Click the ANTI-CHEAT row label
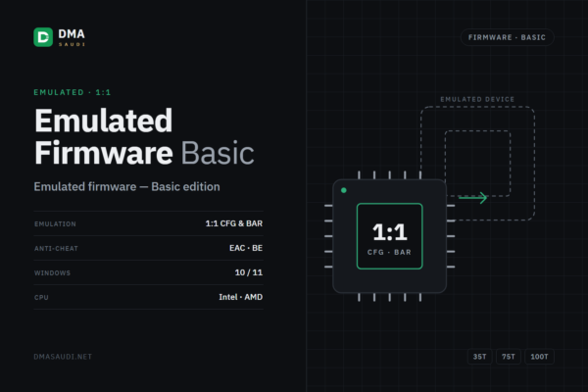588x392 pixels. 56,248
